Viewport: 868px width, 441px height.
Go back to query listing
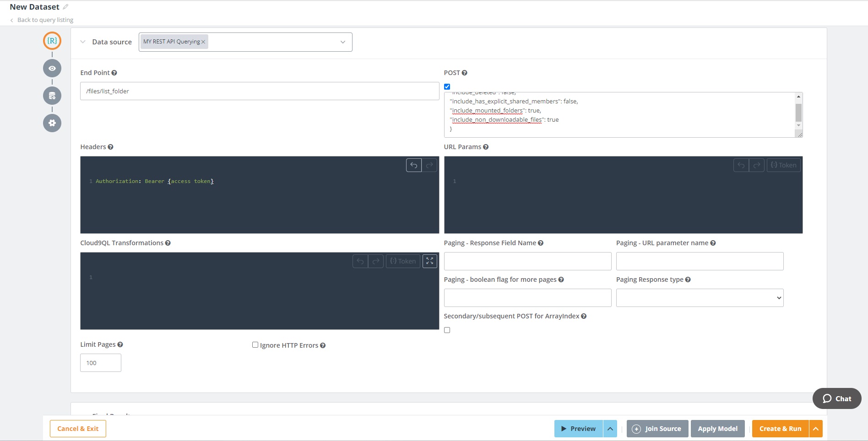[x=45, y=20]
